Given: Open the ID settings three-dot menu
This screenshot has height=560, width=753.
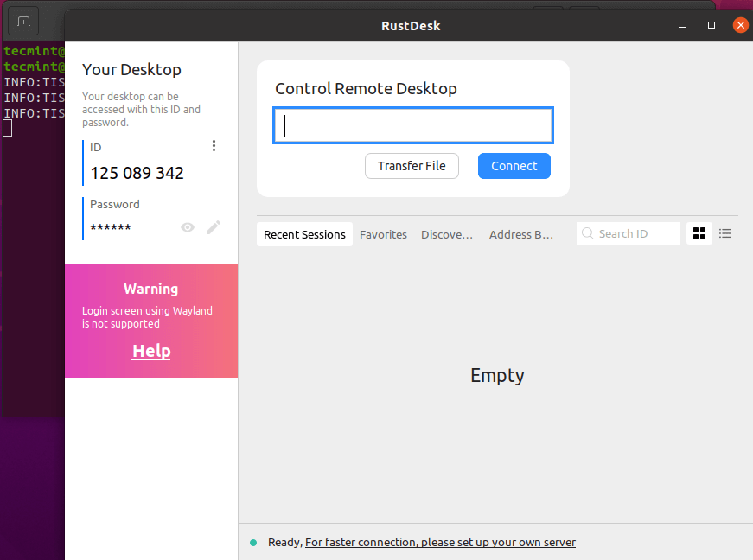Looking at the screenshot, I should [x=214, y=145].
